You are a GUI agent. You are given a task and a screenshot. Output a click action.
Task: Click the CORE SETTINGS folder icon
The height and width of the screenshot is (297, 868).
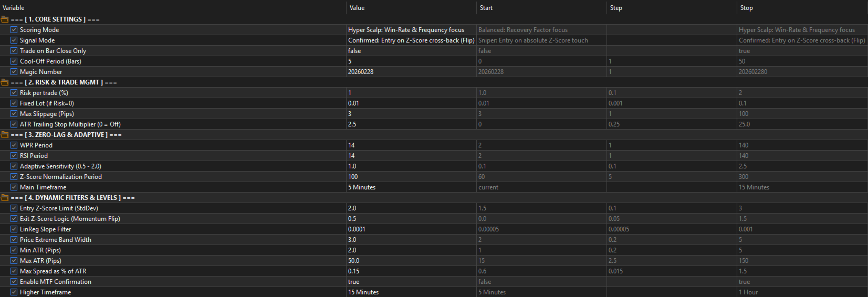click(x=5, y=19)
